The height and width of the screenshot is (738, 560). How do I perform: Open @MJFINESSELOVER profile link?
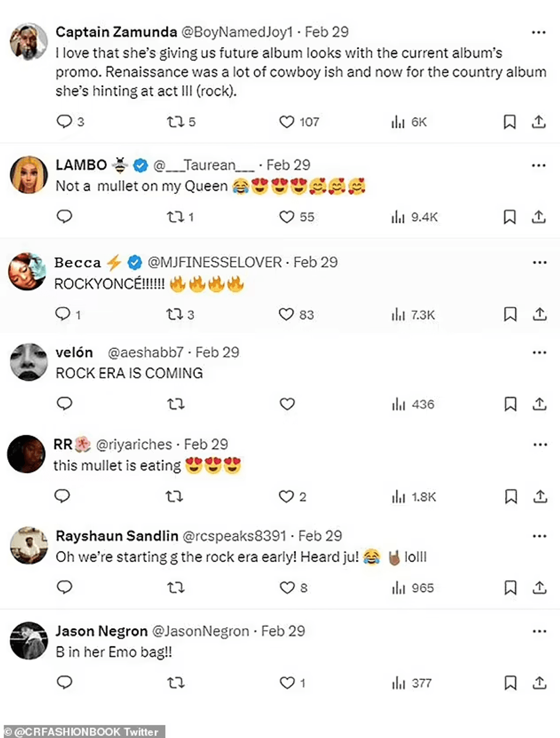coord(214,262)
